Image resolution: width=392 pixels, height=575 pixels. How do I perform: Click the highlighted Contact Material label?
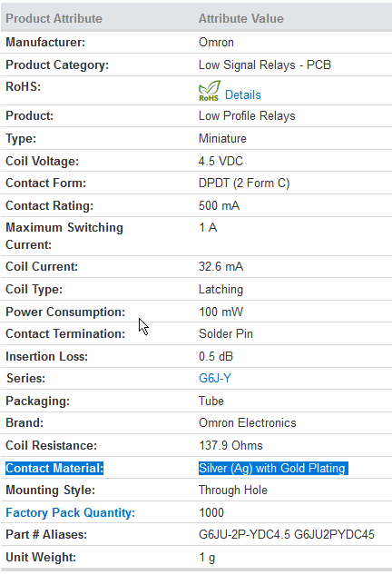(54, 469)
